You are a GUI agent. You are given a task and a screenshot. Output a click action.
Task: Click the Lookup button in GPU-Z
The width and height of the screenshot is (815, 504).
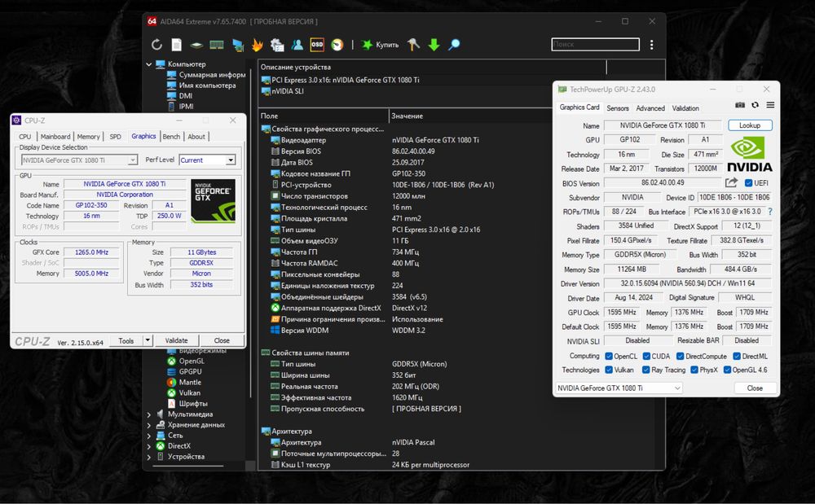tap(750, 125)
